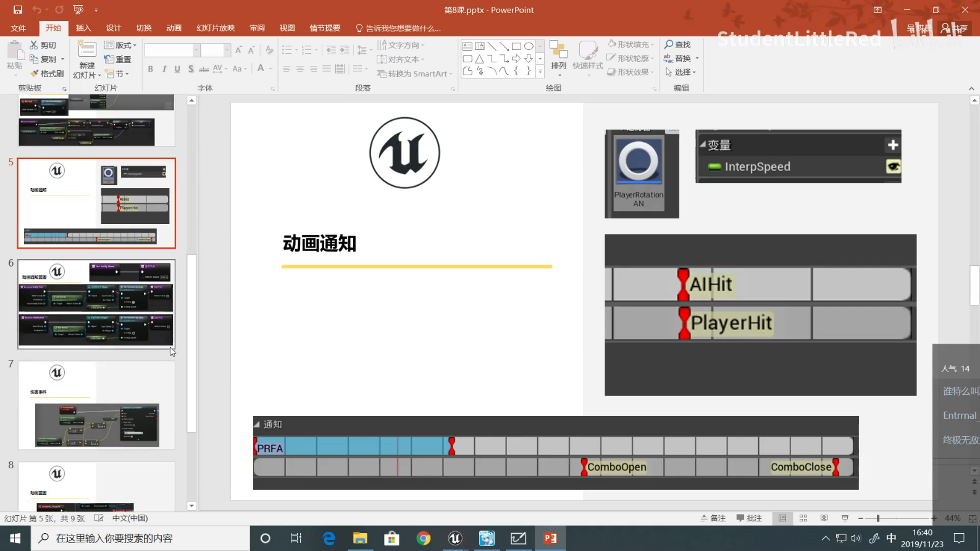Viewport: 980px width, 551px height.
Task: Insert a new slide with 新建幻灯片 icon
Action: click(x=87, y=50)
